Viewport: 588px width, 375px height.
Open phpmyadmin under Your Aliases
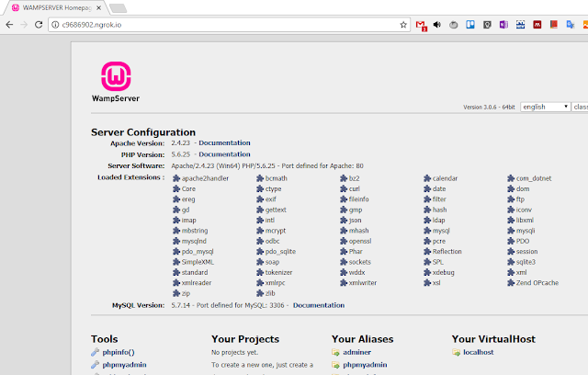365,365
